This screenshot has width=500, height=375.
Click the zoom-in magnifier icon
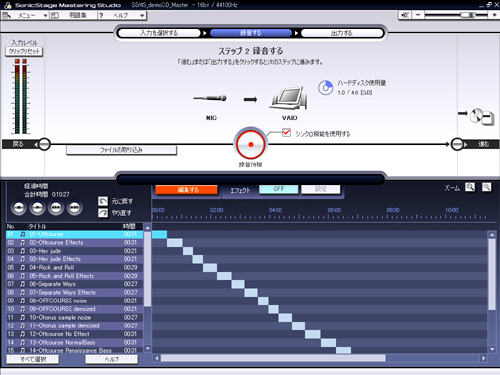(470, 187)
